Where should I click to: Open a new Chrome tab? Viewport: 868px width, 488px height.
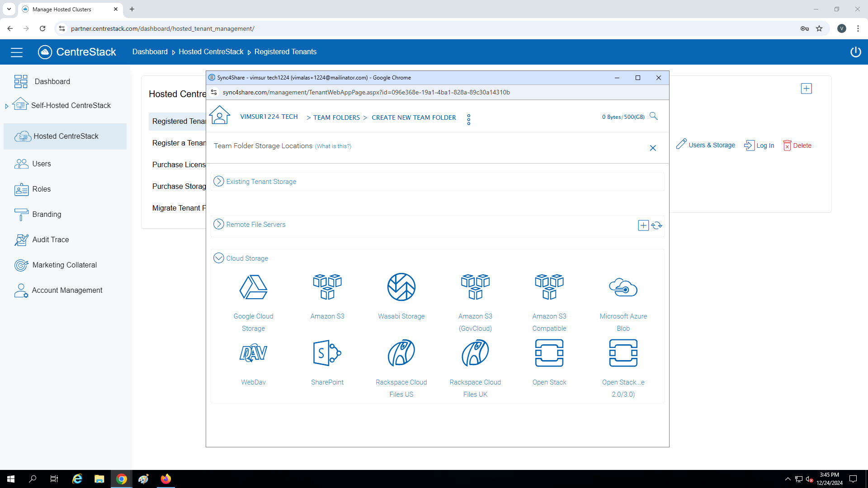(132, 9)
